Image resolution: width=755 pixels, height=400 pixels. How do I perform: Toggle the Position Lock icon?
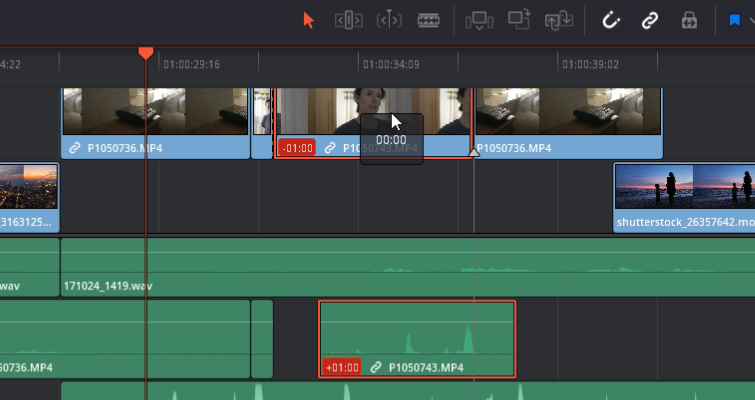coord(690,21)
